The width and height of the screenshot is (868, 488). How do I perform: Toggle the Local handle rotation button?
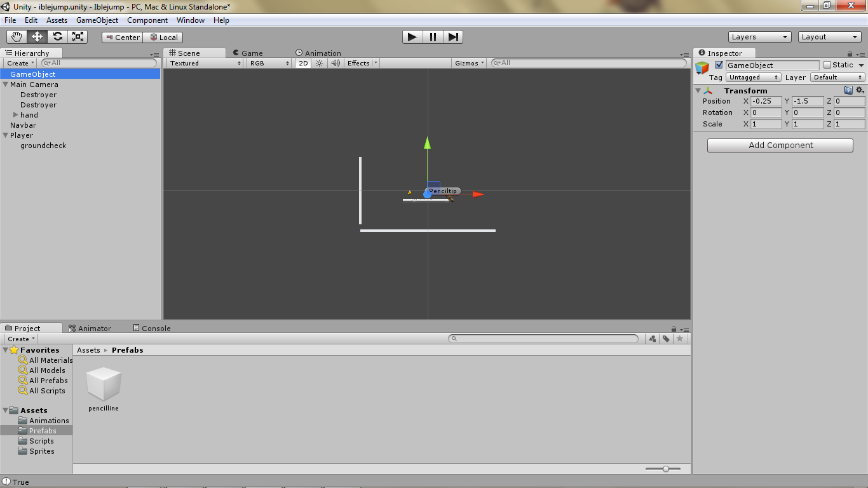tap(163, 37)
